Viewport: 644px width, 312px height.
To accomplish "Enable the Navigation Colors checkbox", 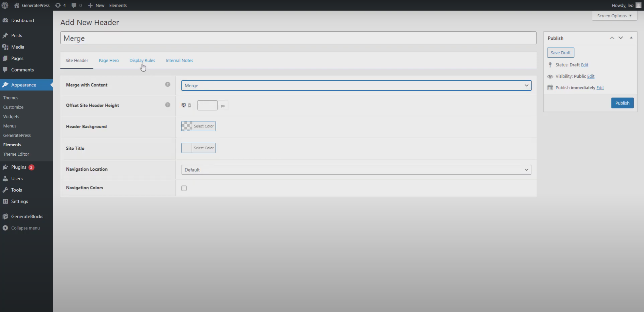I will [184, 188].
